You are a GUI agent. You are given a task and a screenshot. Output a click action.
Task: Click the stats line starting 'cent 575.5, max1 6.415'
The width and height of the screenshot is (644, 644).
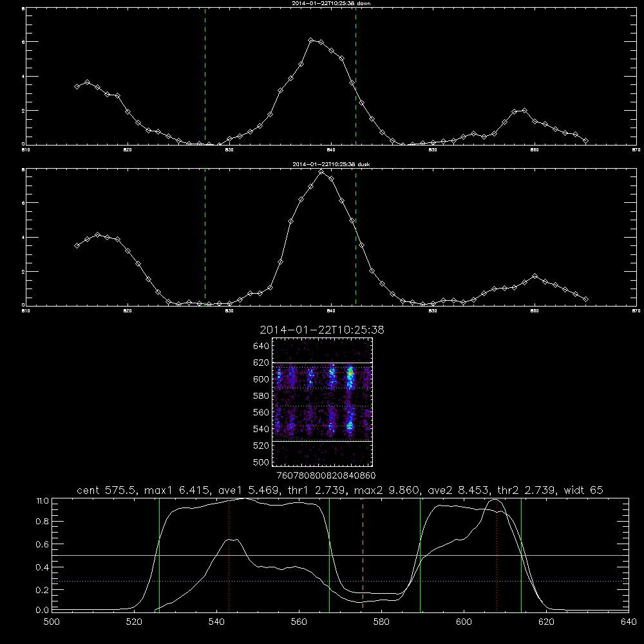coord(339,490)
